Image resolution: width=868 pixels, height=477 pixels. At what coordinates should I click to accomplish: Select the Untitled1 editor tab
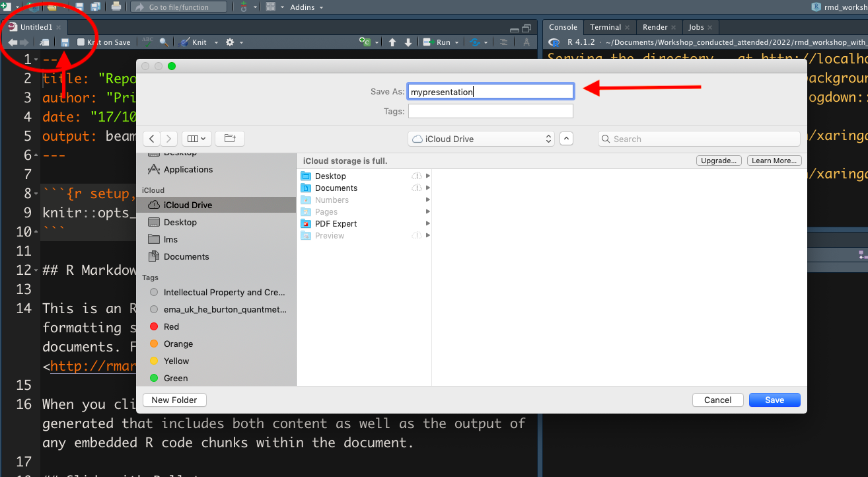36,27
